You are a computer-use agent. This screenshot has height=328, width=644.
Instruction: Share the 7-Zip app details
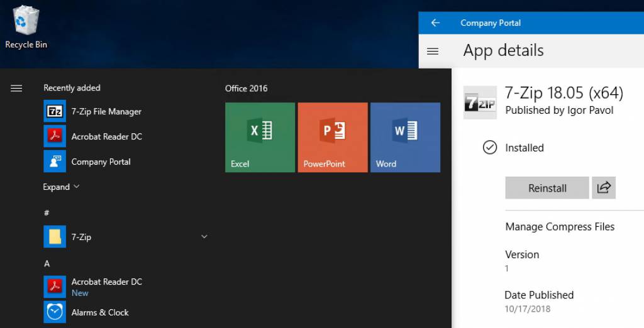pyautogui.click(x=604, y=188)
